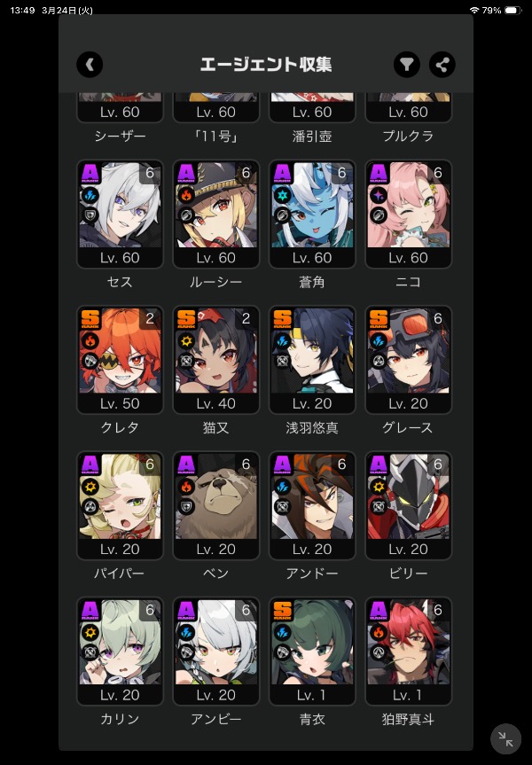Viewport: 532px width, 765px height.
Task: Open the agent filter funnel icon
Action: 407,65
